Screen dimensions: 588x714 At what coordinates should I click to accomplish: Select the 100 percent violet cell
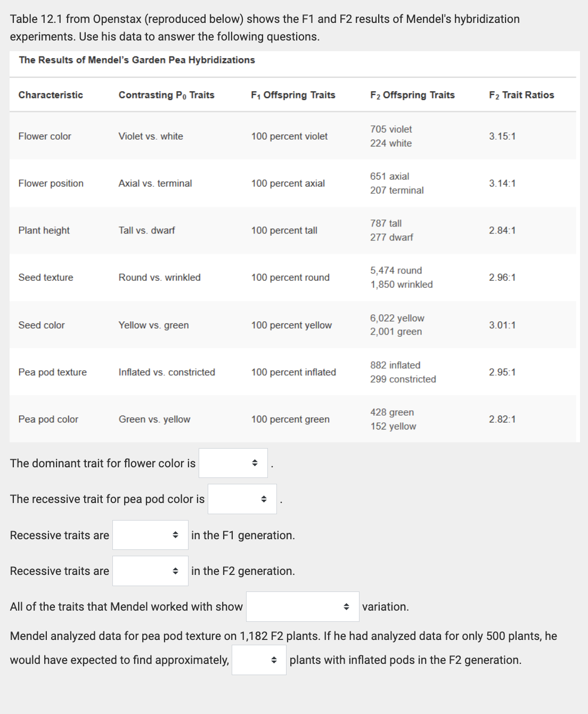point(289,136)
